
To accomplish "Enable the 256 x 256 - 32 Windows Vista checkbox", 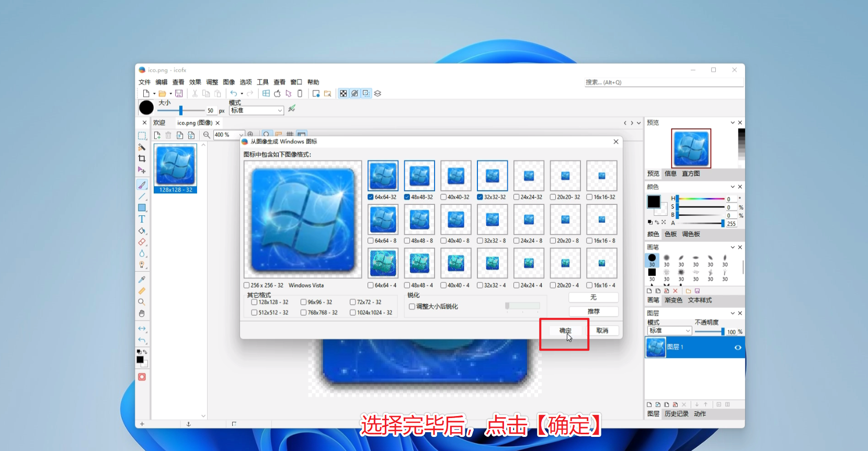I will pos(247,285).
